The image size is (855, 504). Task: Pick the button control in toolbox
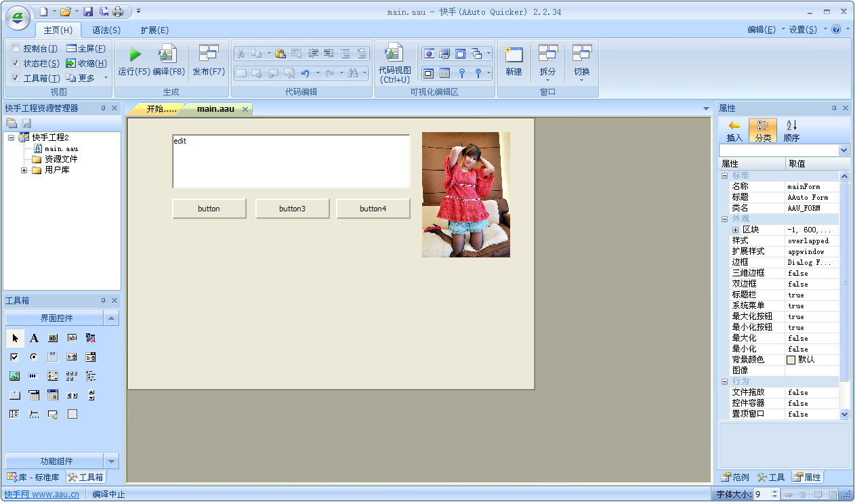click(53, 338)
